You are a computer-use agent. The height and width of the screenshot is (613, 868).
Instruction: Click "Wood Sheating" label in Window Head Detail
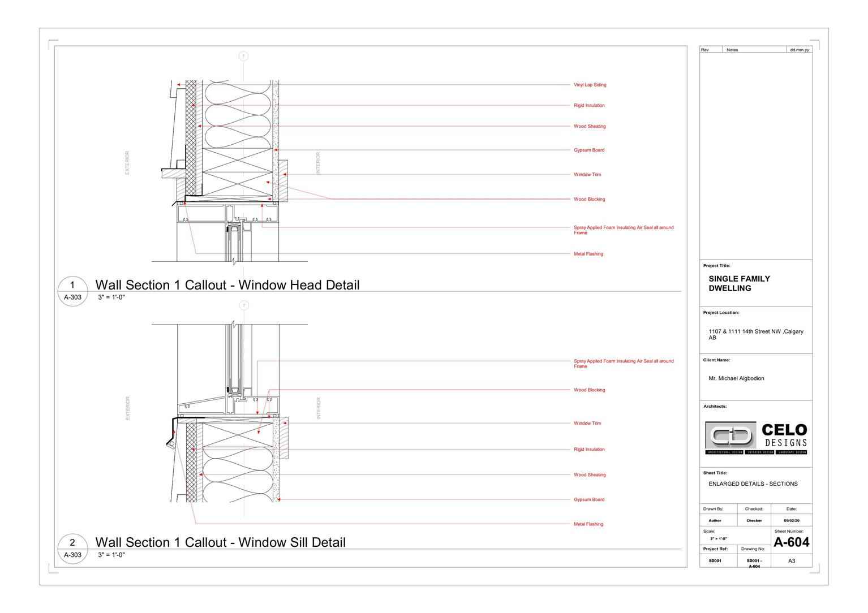(x=590, y=126)
